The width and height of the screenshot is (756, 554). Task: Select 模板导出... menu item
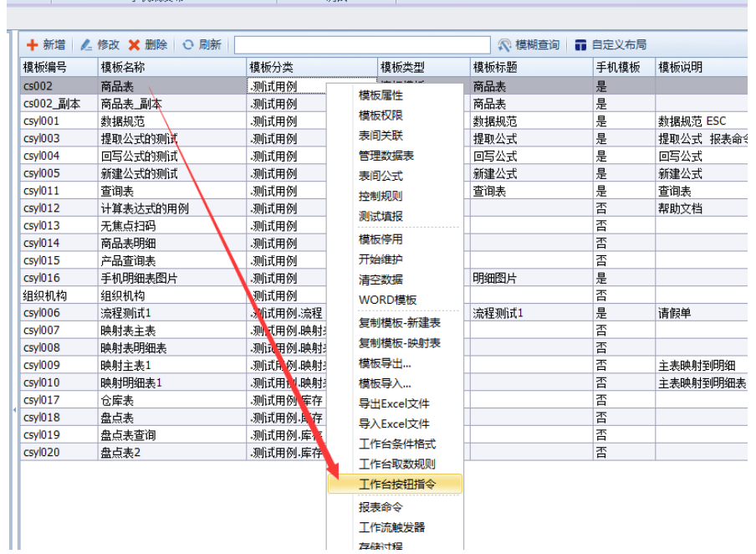point(385,363)
